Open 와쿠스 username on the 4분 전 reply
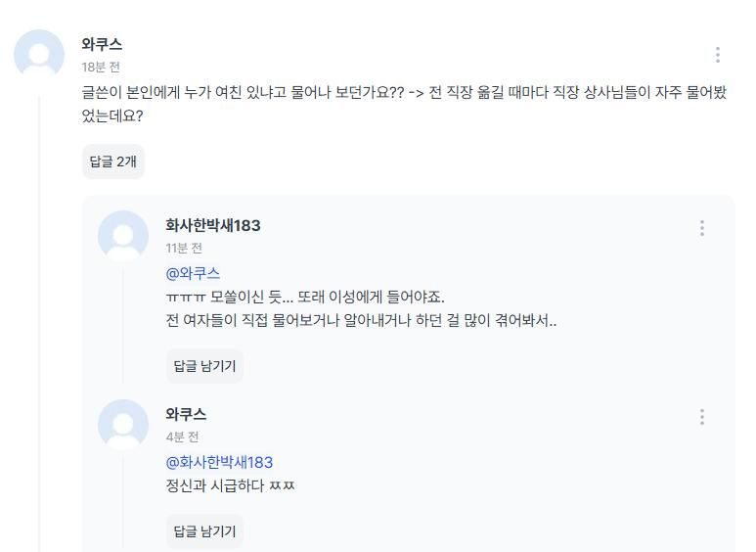Screen dimensions: 756x552 point(186,415)
